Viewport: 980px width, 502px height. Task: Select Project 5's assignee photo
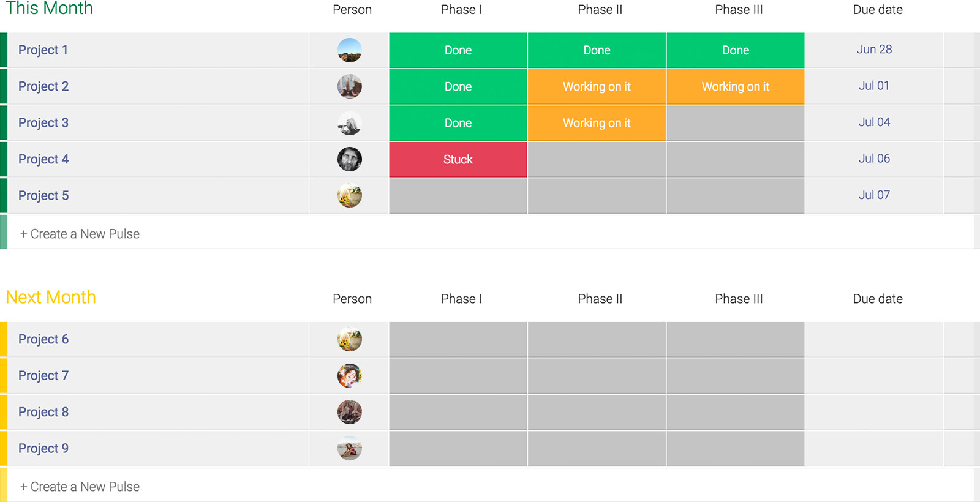tap(349, 195)
